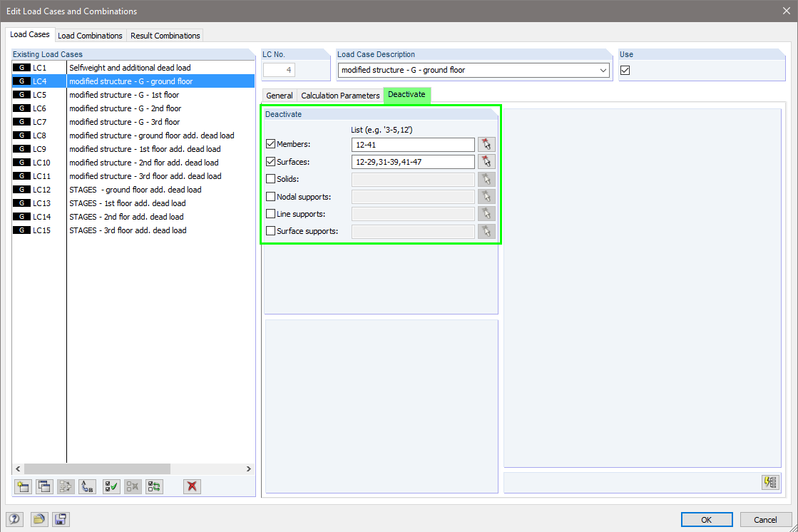Create a new load case
The width and height of the screenshot is (798, 532).
(x=22, y=486)
